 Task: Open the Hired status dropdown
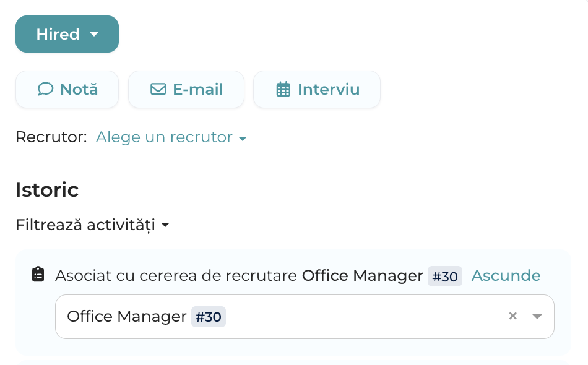[67, 34]
